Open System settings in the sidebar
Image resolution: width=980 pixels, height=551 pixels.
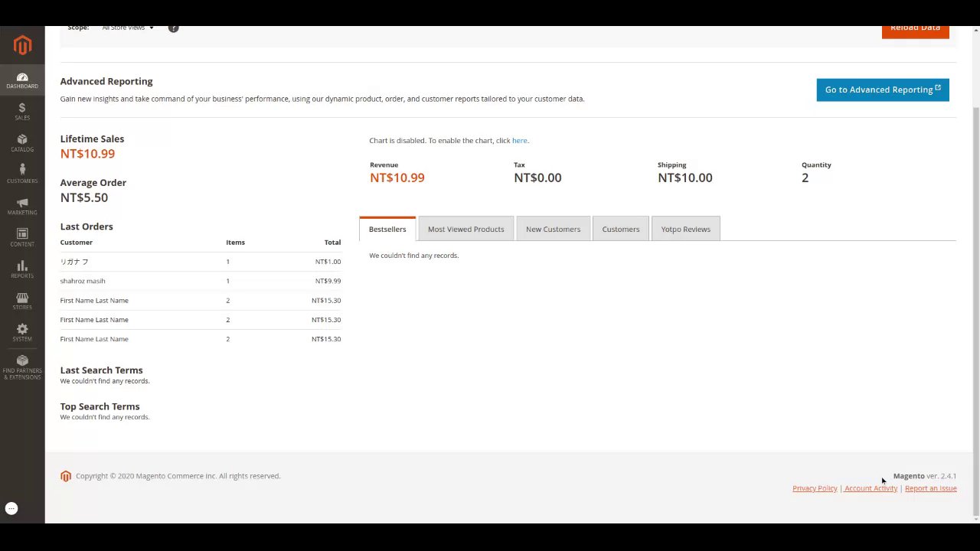pyautogui.click(x=22, y=333)
